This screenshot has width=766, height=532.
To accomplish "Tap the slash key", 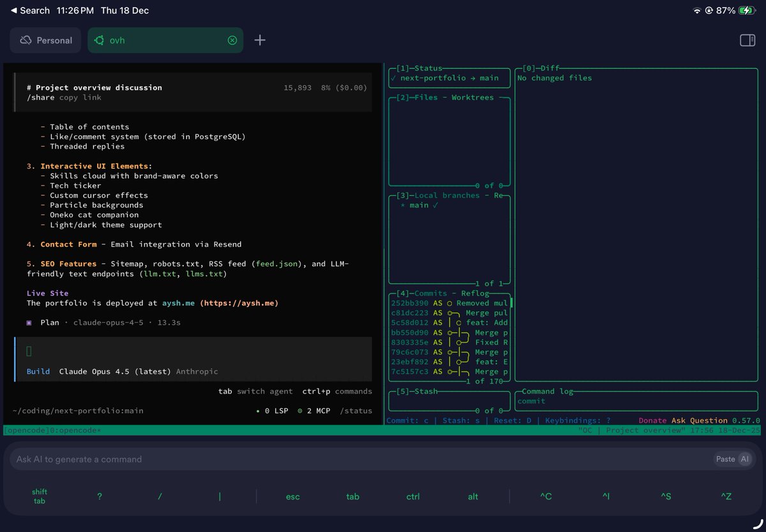I will click(x=160, y=496).
